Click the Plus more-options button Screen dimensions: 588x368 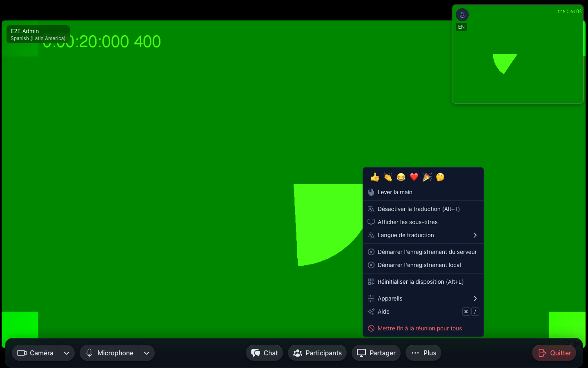[423, 353]
